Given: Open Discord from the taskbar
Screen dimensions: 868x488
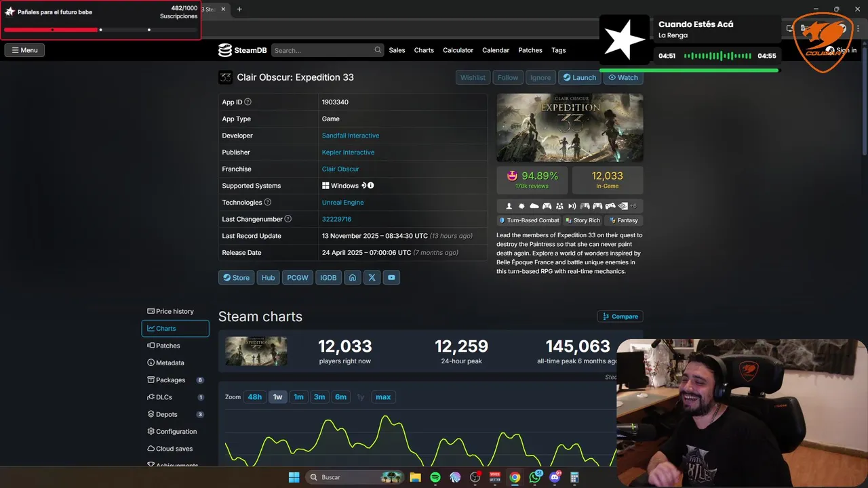Looking at the screenshot, I should 555,477.
